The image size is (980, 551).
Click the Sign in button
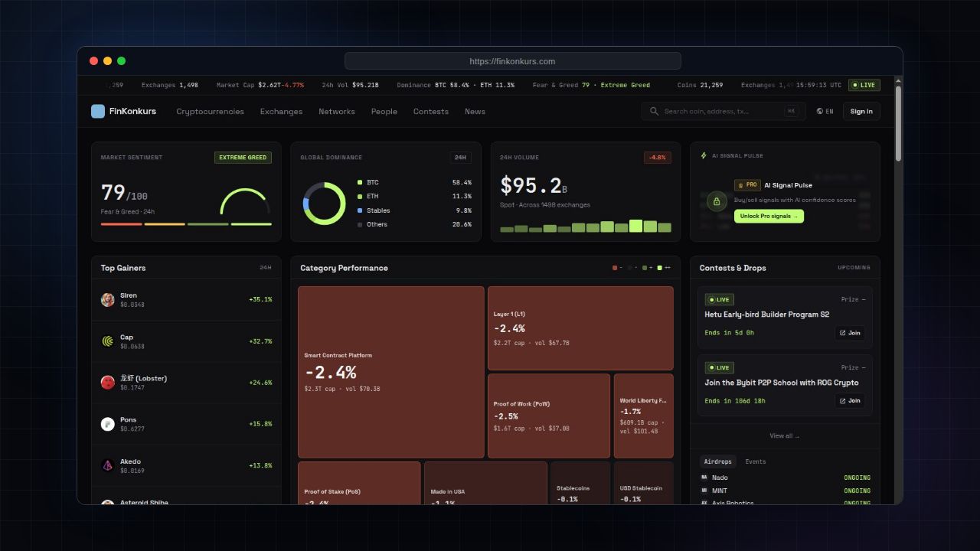click(x=861, y=112)
